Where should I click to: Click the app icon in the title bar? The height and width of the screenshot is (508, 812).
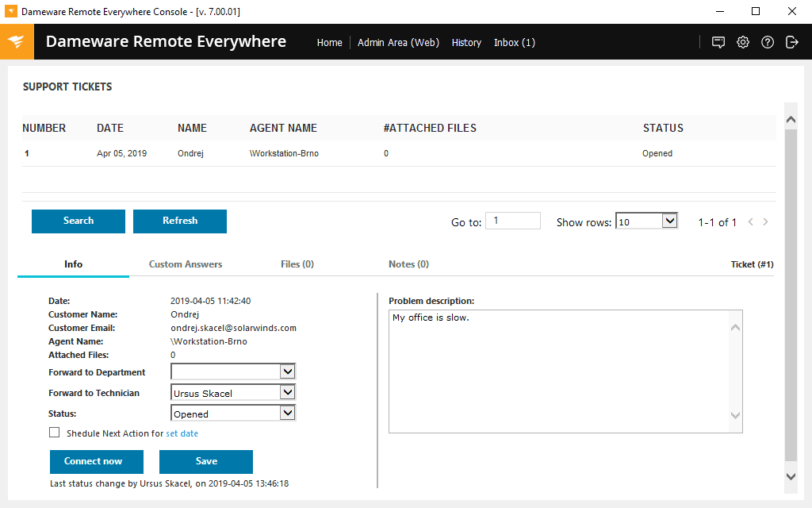tap(10, 10)
